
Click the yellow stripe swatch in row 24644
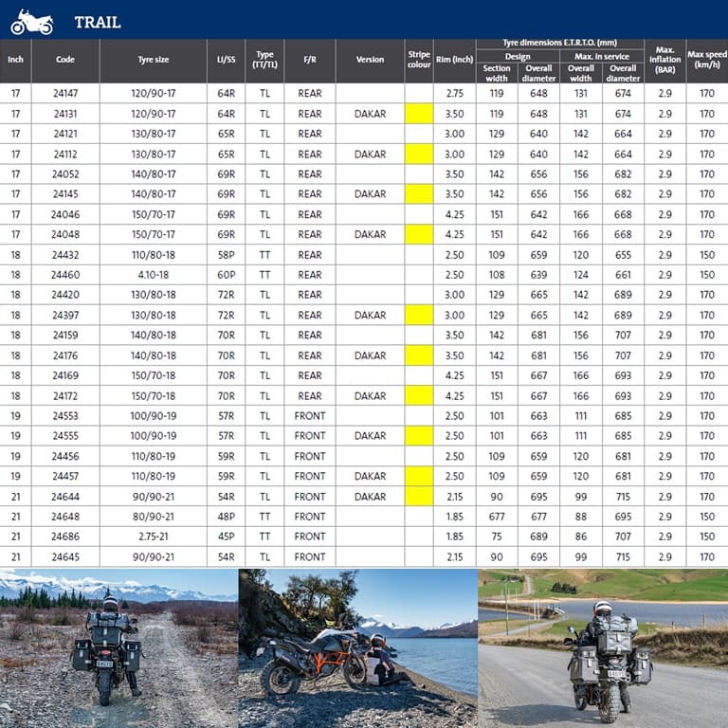click(419, 497)
